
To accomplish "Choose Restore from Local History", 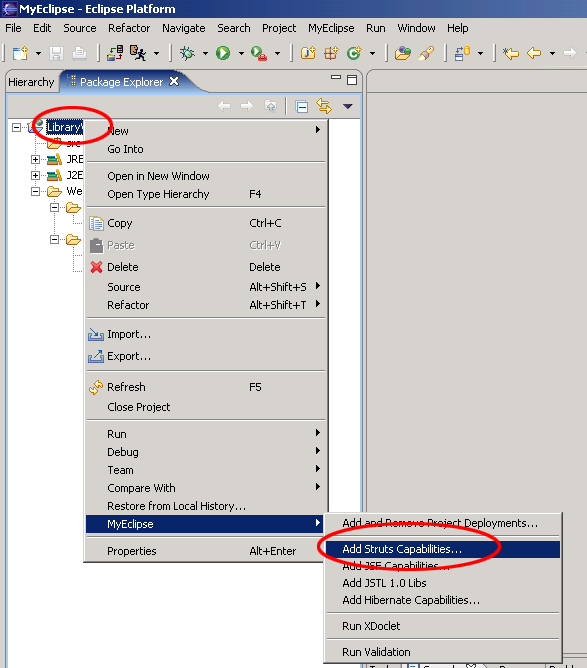I will click(x=206, y=506).
